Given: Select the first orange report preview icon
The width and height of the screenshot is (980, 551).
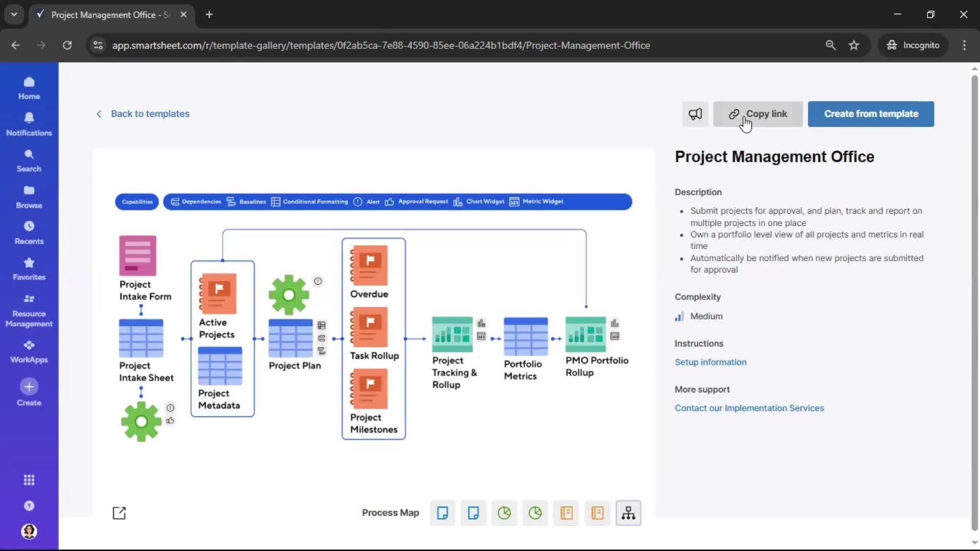Looking at the screenshot, I should 566,513.
